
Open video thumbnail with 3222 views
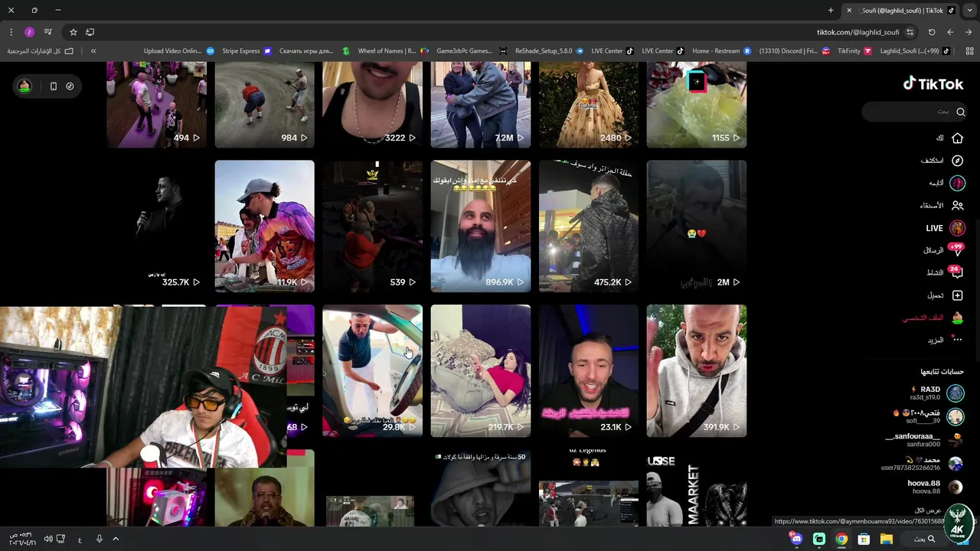coord(372,105)
